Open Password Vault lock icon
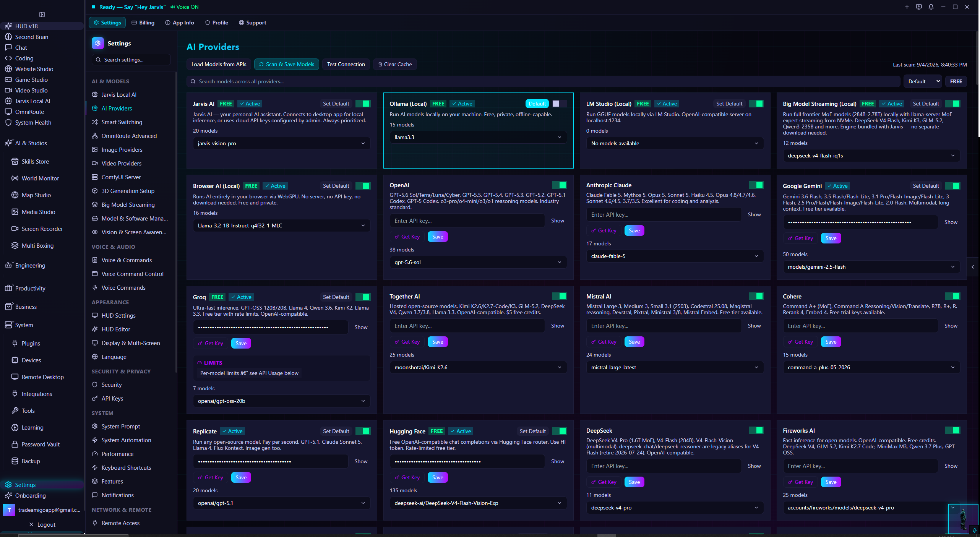Screen dimensions: 980x537 [x=15, y=444]
